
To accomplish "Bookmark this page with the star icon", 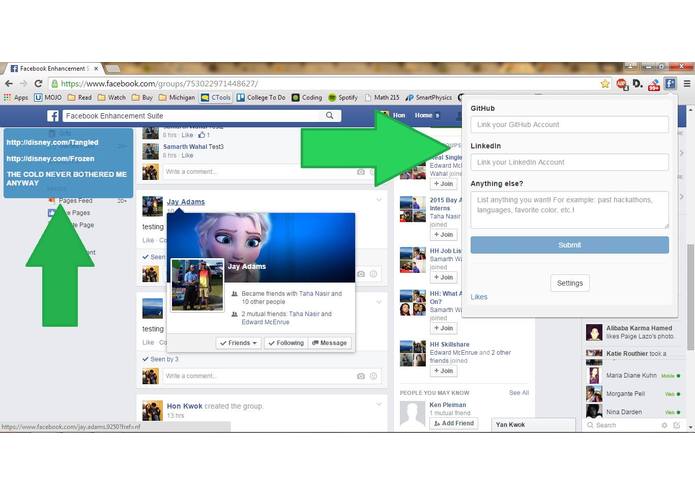I will [605, 84].
